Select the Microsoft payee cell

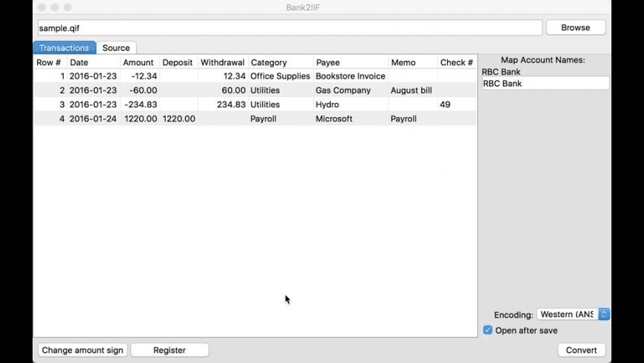pos(350,119)
